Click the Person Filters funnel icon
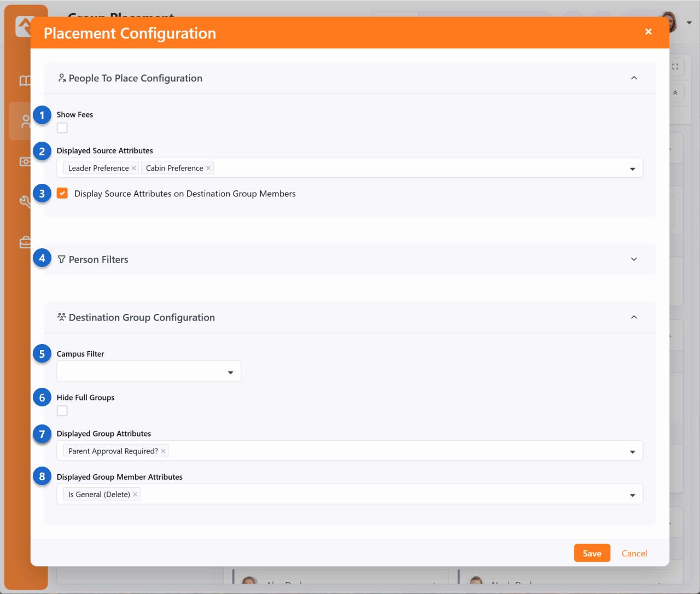Viewport: 700px width, 594px height. 62,259
